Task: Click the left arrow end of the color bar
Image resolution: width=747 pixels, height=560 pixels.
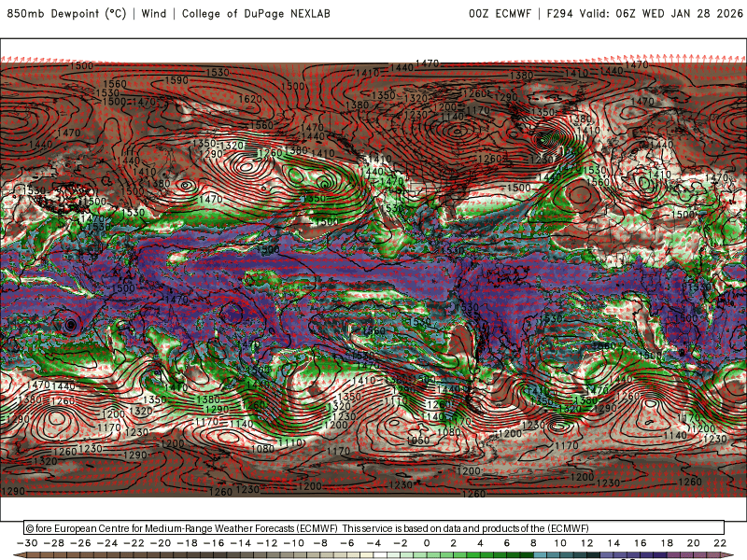Action: (x=20, y=556)
